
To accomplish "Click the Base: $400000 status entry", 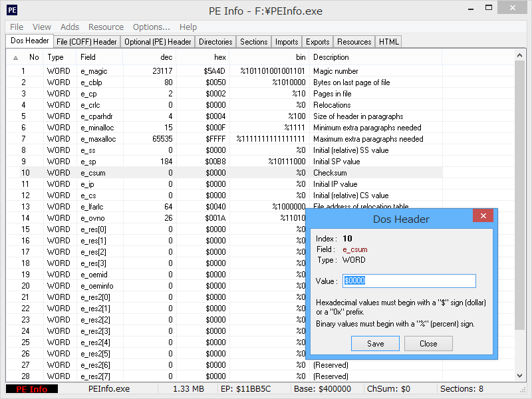I will coord(323,389).
